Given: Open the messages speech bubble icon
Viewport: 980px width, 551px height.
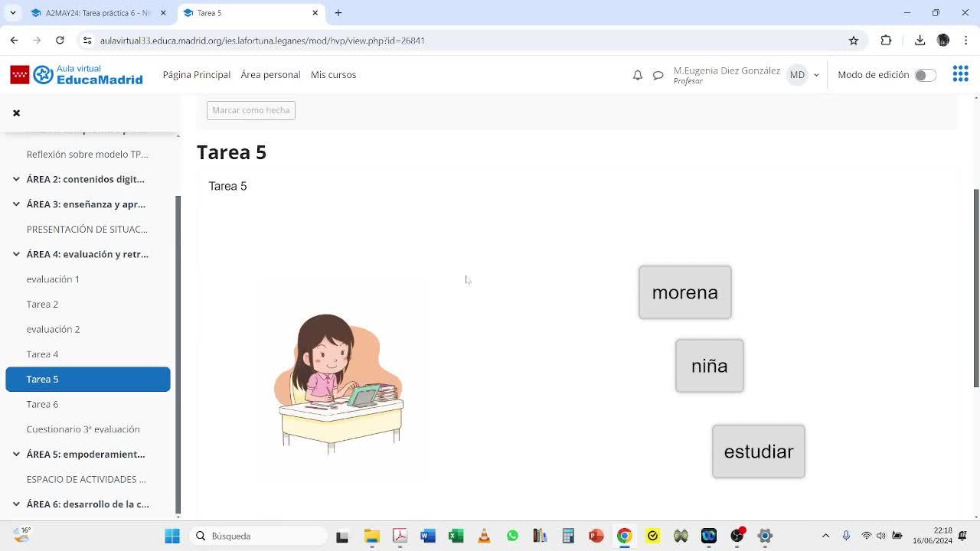Looking at the screenshot, I should (x=658, y=75).
